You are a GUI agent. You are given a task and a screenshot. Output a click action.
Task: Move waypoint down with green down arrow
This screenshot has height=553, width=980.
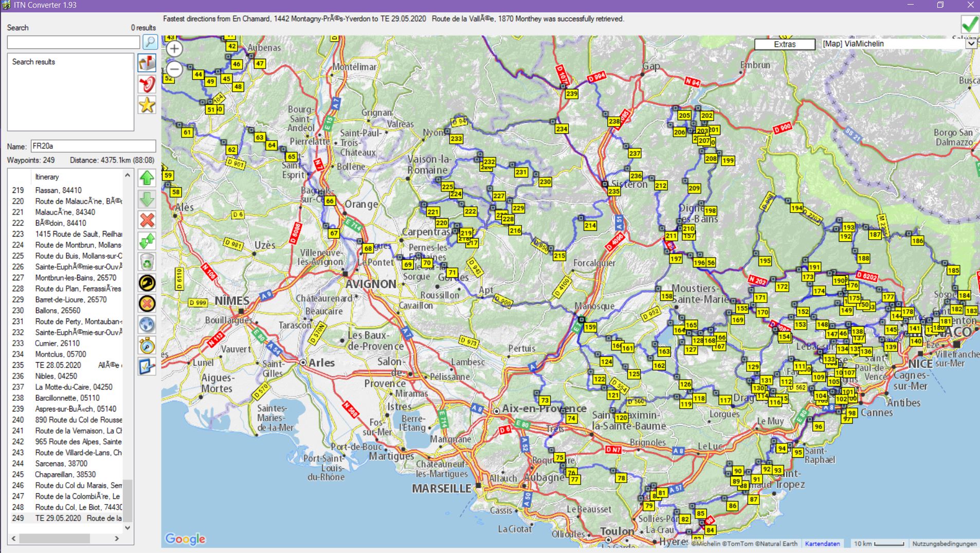tap(147, 199)
